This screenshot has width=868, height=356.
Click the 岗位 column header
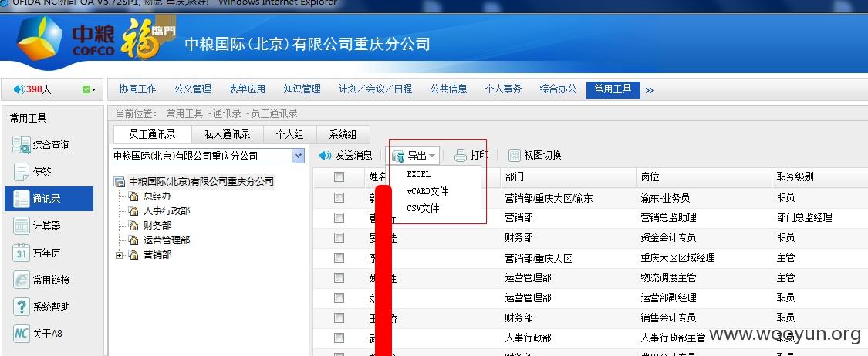point(704,177)
